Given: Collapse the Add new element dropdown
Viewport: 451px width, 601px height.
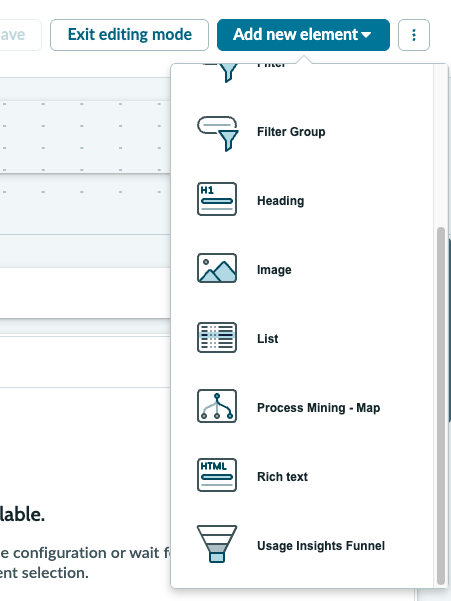Looking at the screenshot, I should click(303, 35).
